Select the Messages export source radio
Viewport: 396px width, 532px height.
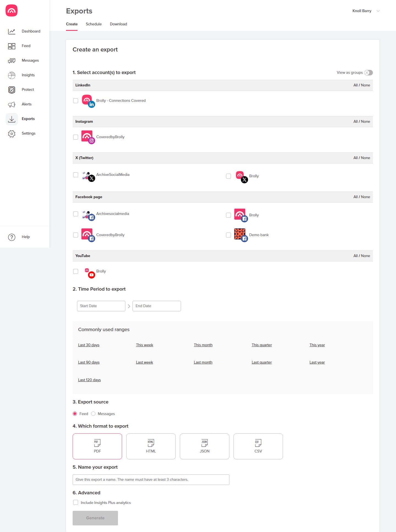point(93,414)
